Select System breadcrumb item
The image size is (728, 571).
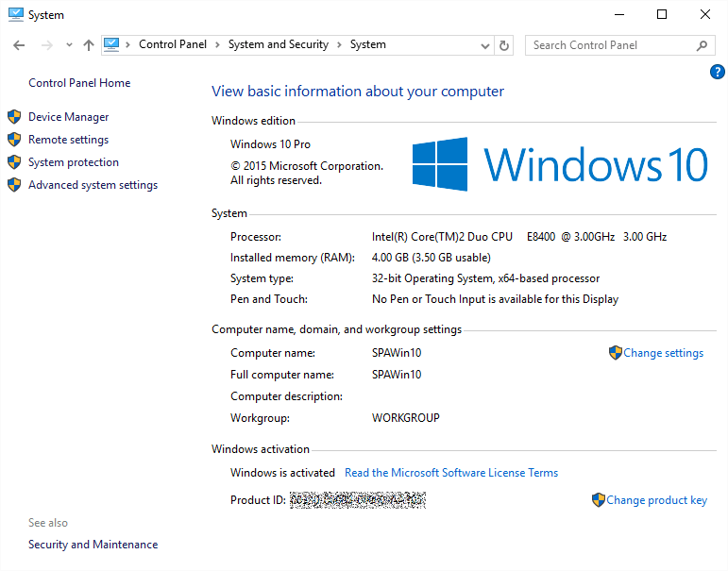[367, 44]
